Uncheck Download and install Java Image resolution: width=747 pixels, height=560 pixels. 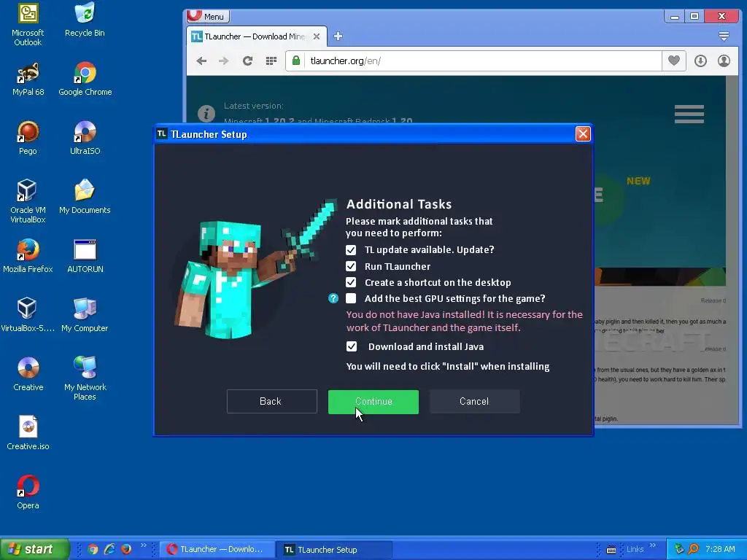point(351,346)
